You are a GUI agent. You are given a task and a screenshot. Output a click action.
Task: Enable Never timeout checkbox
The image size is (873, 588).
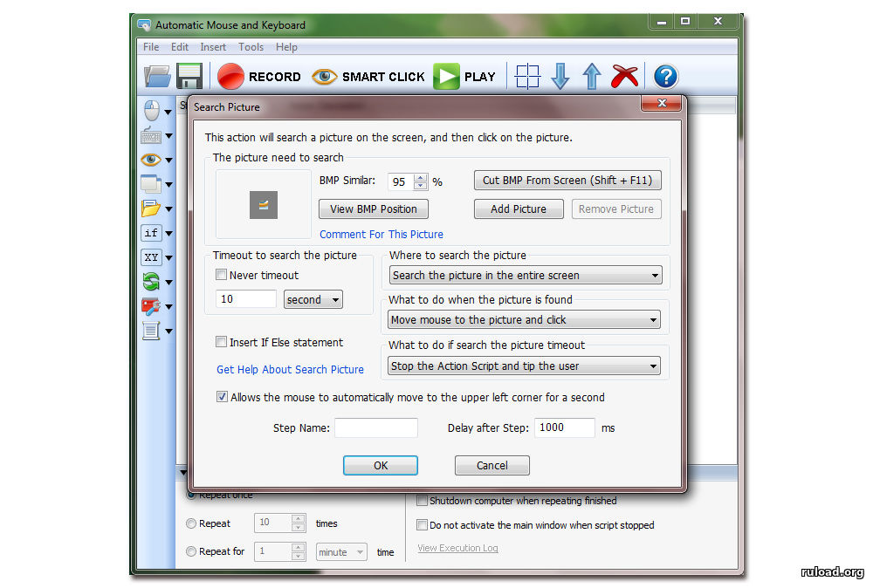click(x=221, y=274)
